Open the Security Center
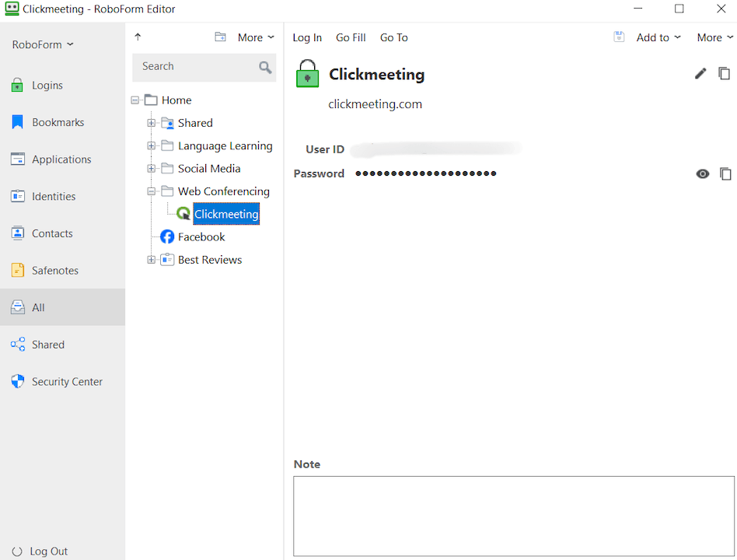This screenshot has height=560, width=737. (x=66, y=381)
